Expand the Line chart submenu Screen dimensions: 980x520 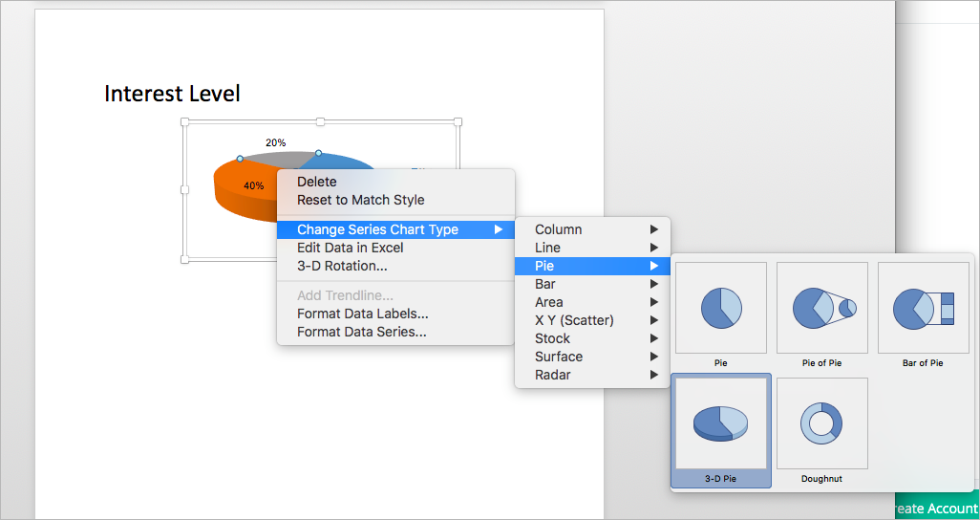coord(592,248)
